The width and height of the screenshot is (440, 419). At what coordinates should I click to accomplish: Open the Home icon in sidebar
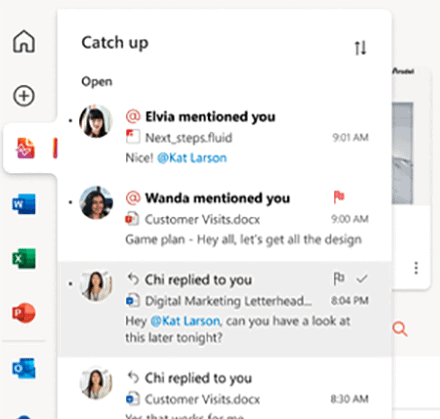coord(24,41)
